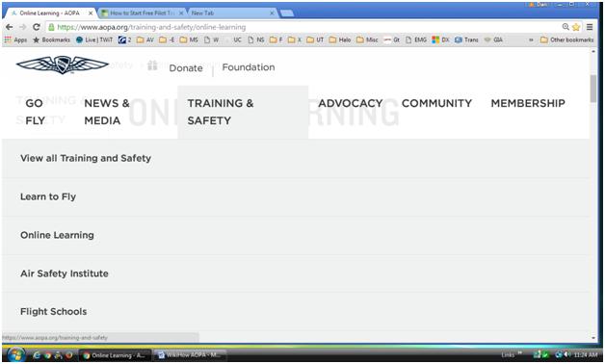Open the Chrome hamburger menu
This screenshot has height=364, width=605.
(590, 27)
